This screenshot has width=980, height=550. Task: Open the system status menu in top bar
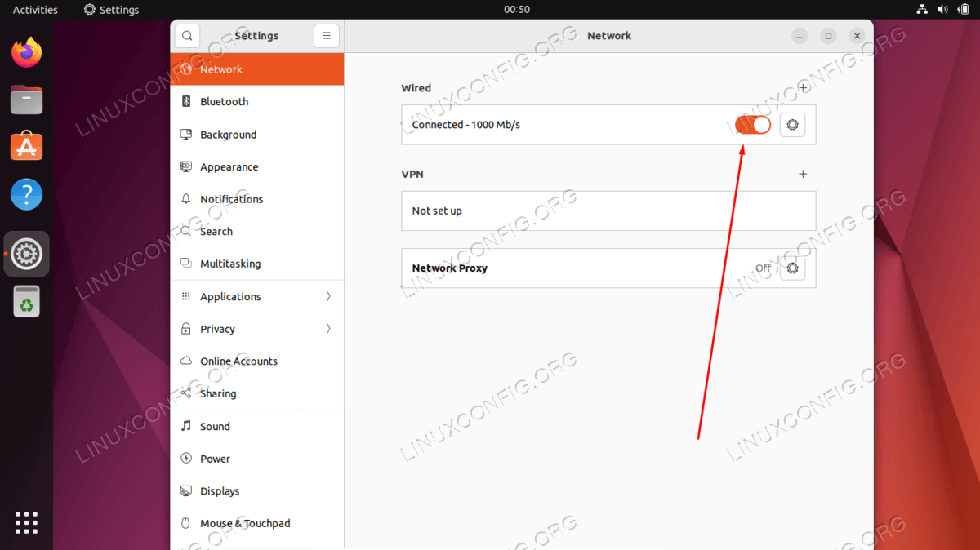tap(942, 10)
